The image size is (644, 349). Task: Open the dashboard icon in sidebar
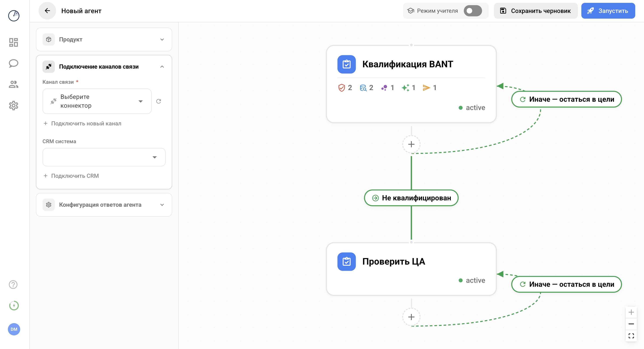[14, 42]
